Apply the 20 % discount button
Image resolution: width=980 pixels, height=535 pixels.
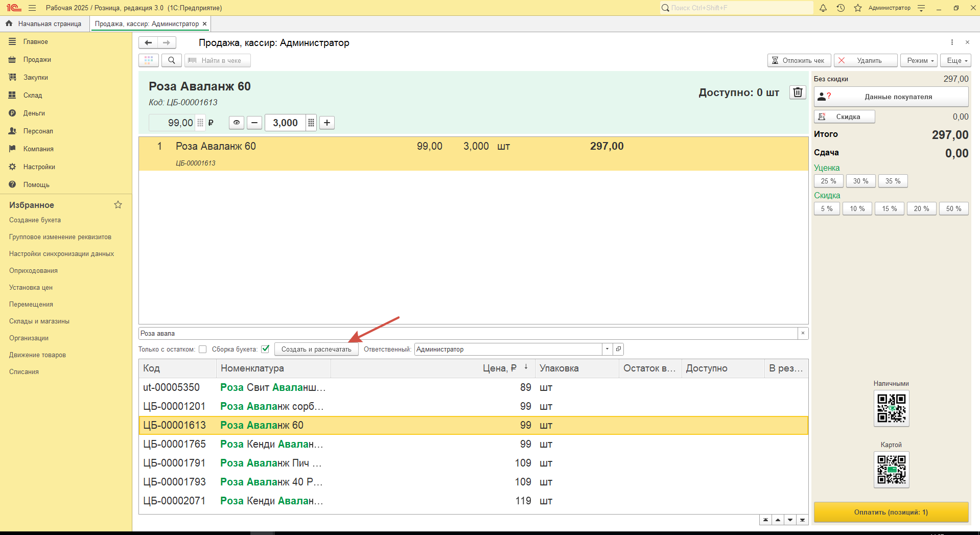click(x=921, y=208)
